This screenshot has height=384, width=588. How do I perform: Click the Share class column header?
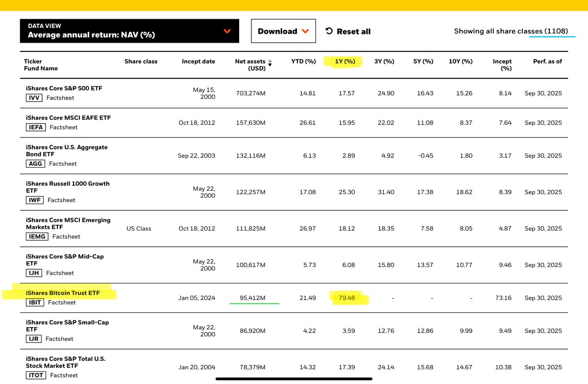pos(141,61)
